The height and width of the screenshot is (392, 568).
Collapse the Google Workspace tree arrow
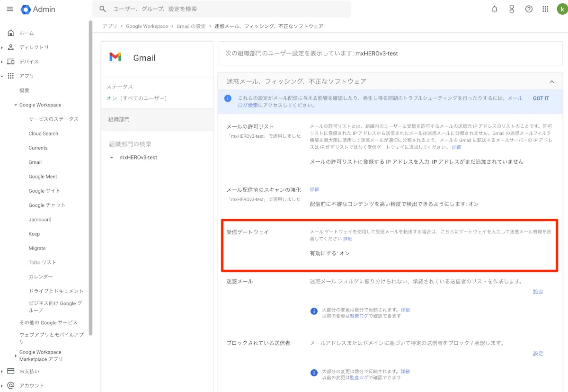pyautogui.click(x=16, y=105)
